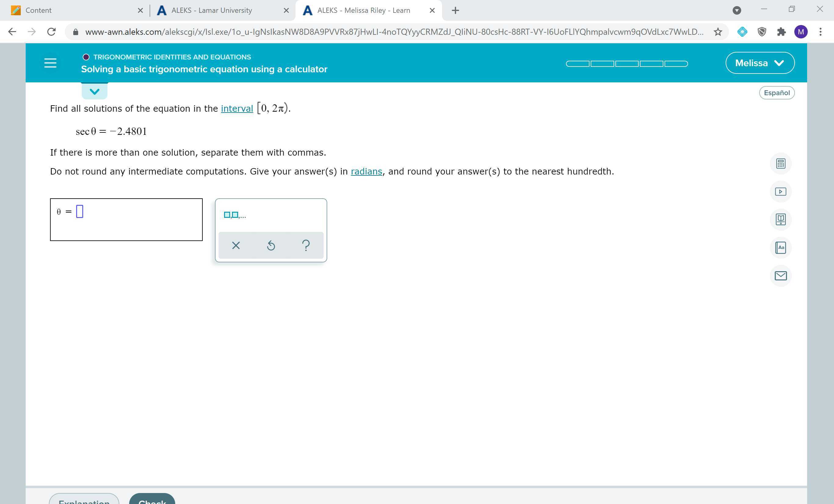Toggle the bookmark star in the address bar

click(x=718, y=31)
